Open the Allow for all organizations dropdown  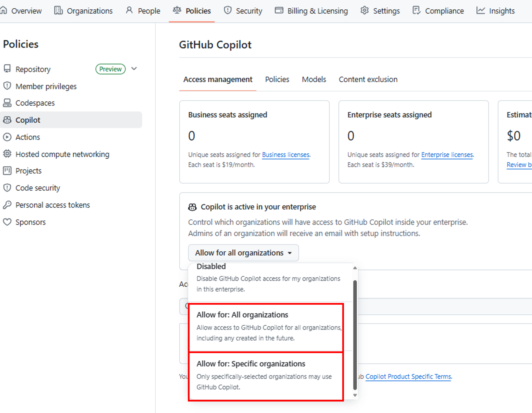click(243, 253)
